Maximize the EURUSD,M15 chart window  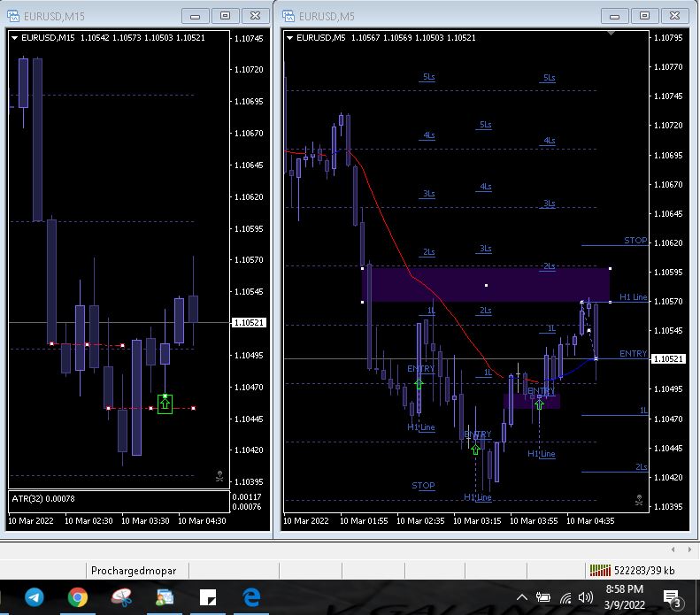pos(225,16)
